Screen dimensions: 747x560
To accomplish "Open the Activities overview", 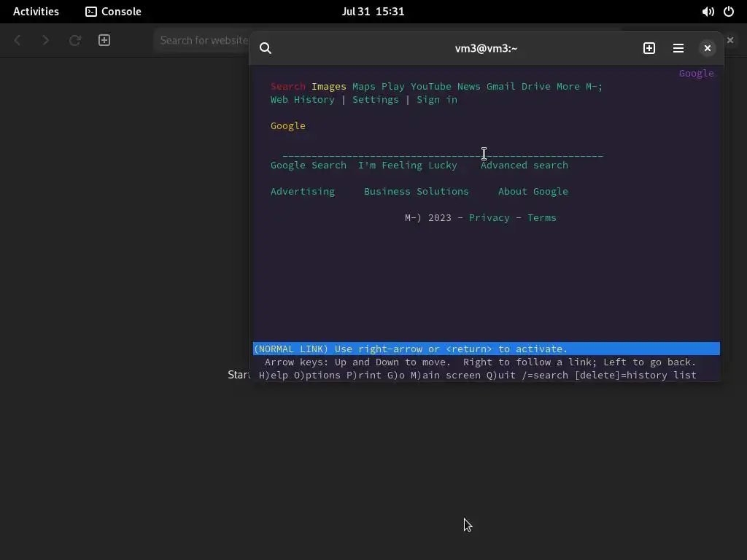I will click(36, 12).
